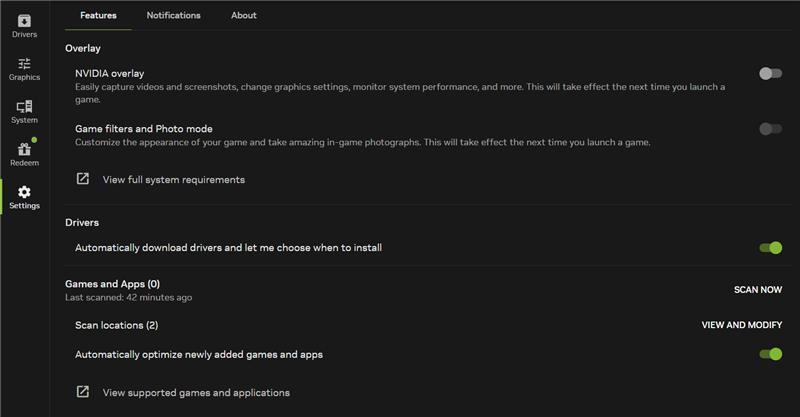This screenshot has width=800, height=417.
Task: Click SCAN NOW for games and apps
Action: 758,289
